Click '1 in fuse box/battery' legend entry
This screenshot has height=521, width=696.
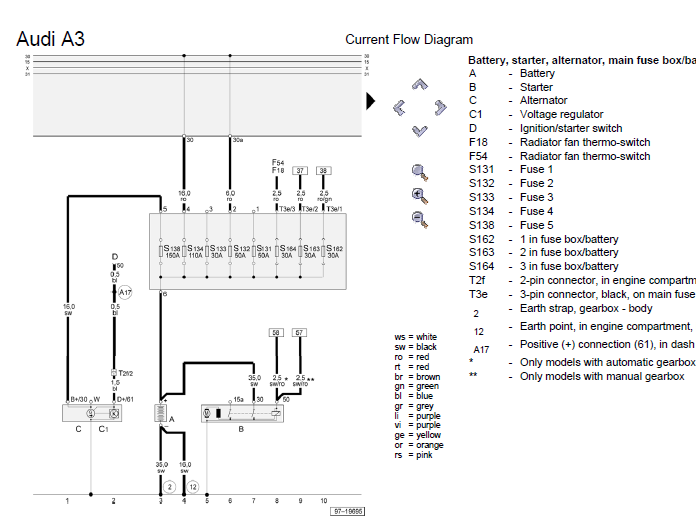click(569, 239)
